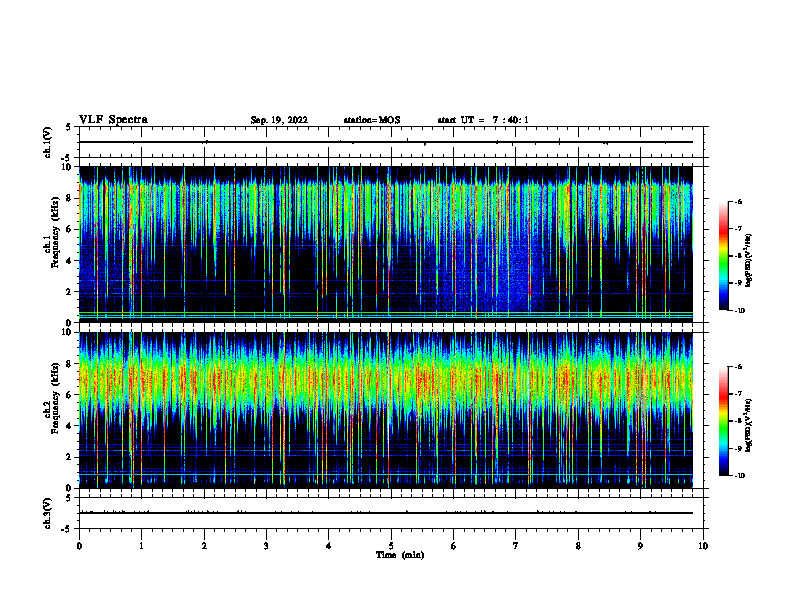
Task: Select the date Sep. 19, 2022
Action: 279,120
